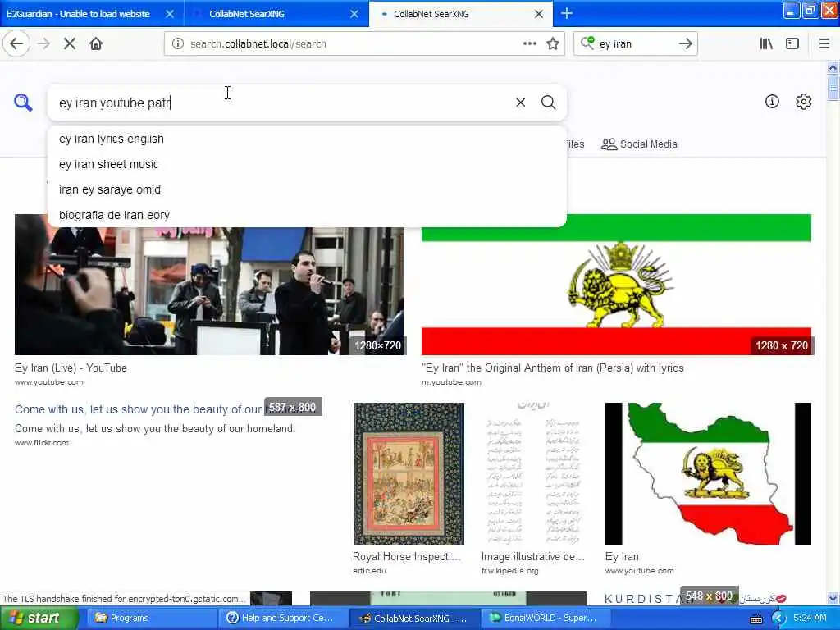The image size is (840, 630).
Task: Open the Iran map flag thumbnail
Action: point(708,473)
